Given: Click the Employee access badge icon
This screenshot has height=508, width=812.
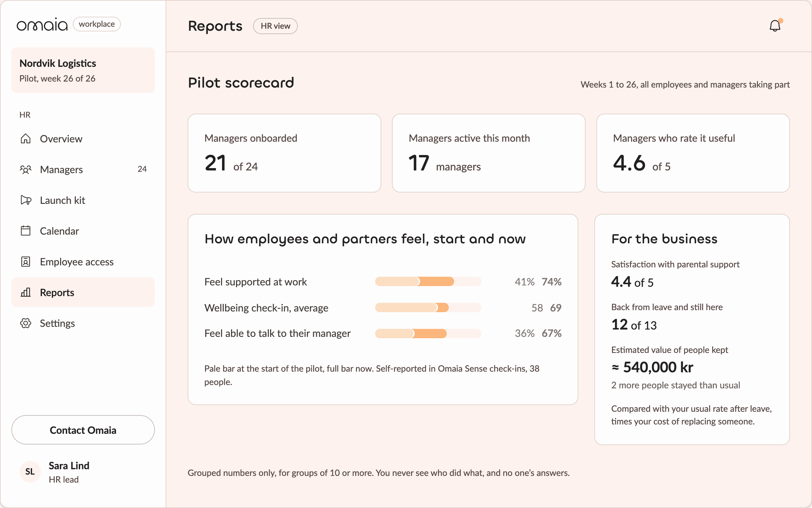Looking at the screenshot, I should (25, 262).
